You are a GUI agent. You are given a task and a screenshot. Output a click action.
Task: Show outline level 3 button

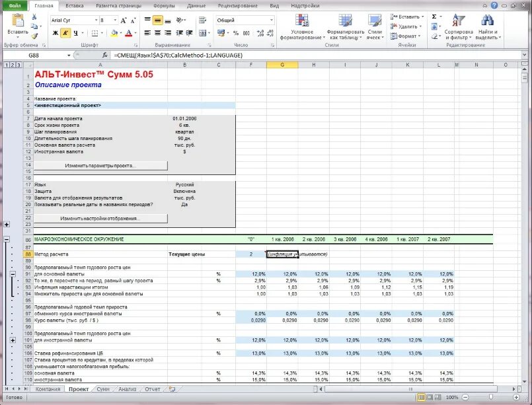click(x=19, y=65)
